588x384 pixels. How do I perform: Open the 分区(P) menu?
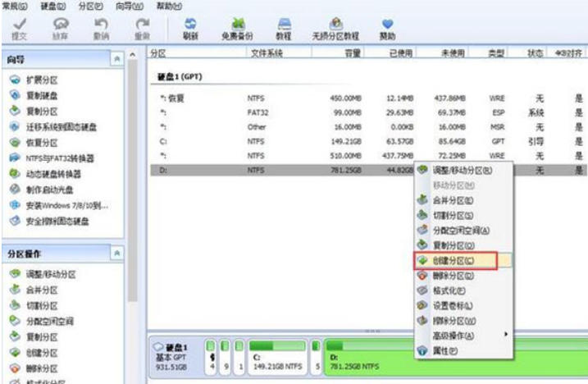coord(91,6)
